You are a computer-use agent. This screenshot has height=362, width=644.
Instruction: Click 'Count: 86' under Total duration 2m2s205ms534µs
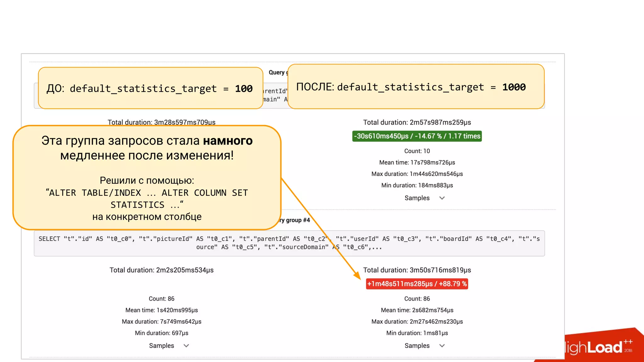pos(162,299)
